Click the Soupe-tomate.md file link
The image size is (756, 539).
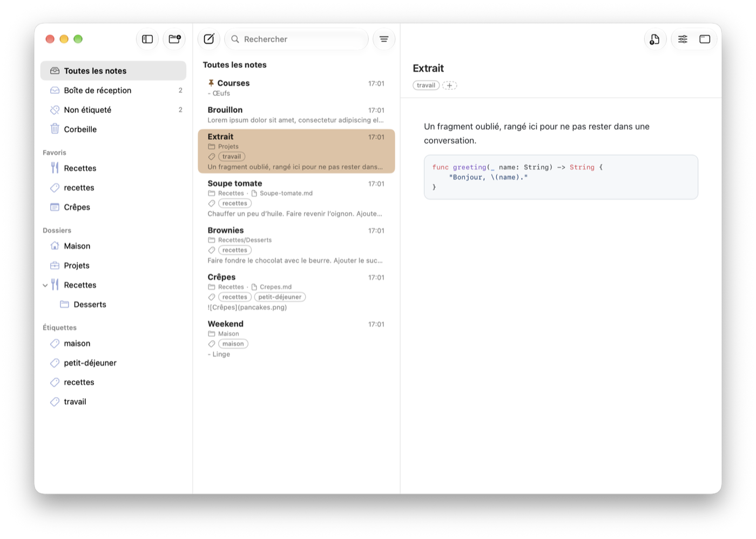[282, 193]
